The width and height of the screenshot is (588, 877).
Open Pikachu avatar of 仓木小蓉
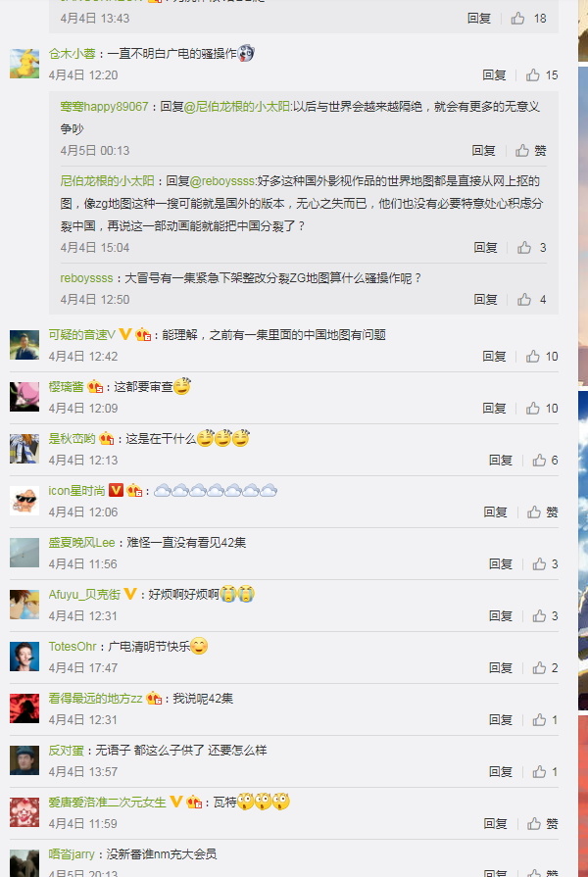[24, 63]
